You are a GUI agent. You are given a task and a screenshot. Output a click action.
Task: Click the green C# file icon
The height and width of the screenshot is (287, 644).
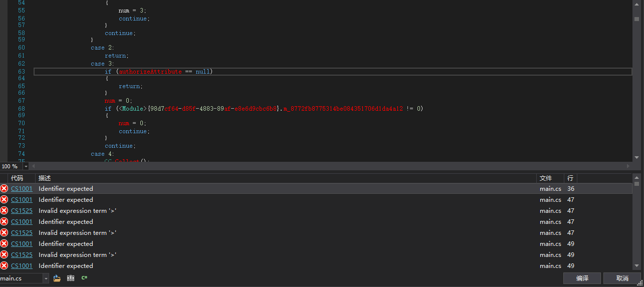coord(85,278)
